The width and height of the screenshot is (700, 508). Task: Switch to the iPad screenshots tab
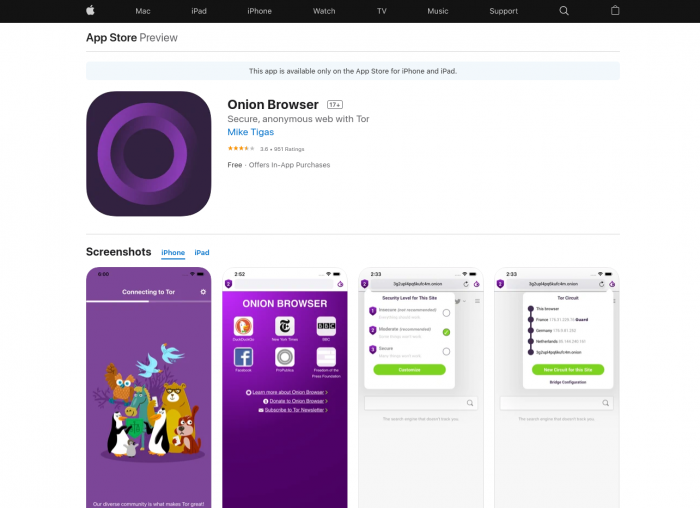click(202, 253)
